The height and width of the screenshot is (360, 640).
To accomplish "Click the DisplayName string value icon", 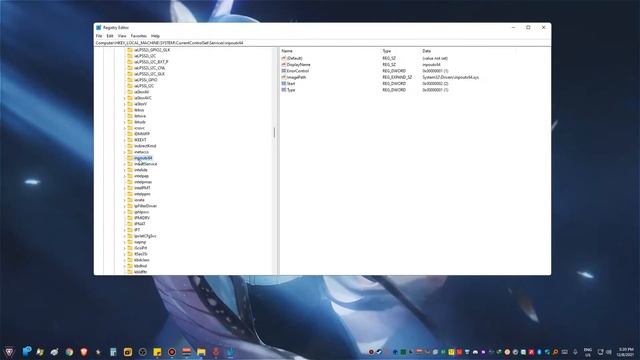I will 284,64.
